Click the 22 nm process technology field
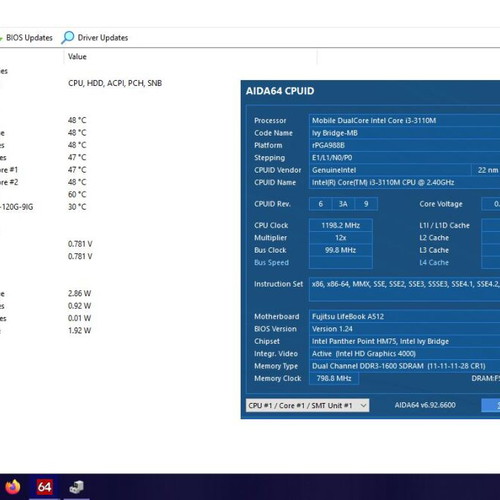500x500 pixels. pyautogui.click(x=486, y=170)
